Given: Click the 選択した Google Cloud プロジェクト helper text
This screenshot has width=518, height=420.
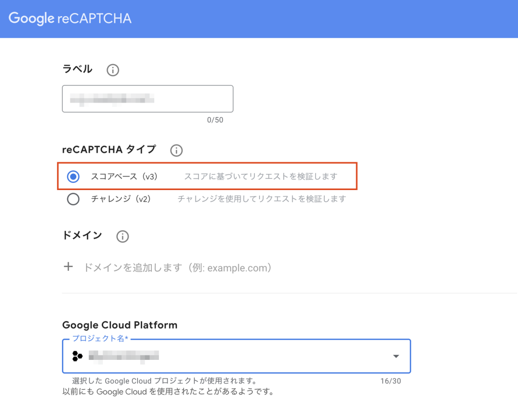Looking at the screenshot, I should tap(165, 381).
